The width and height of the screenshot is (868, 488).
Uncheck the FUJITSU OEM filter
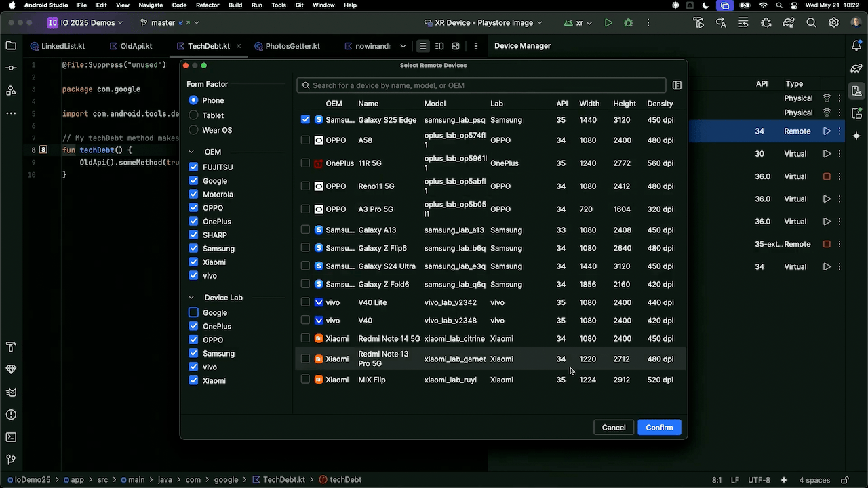point(193,167)
